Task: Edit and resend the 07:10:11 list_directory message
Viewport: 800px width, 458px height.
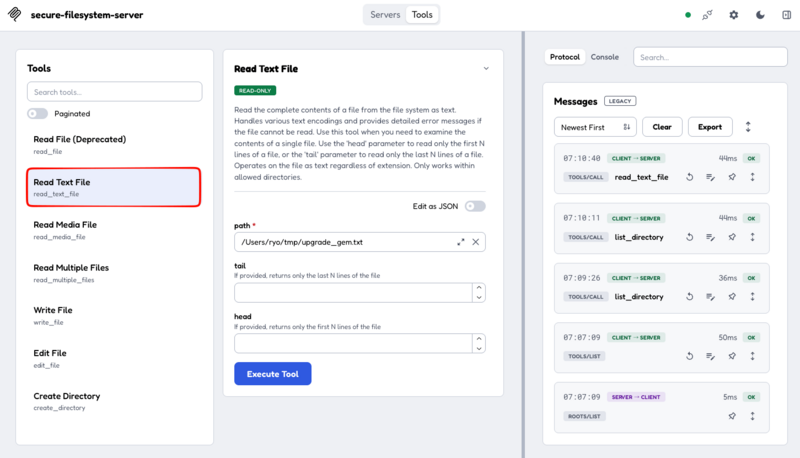Action: (x=710, y=237)
